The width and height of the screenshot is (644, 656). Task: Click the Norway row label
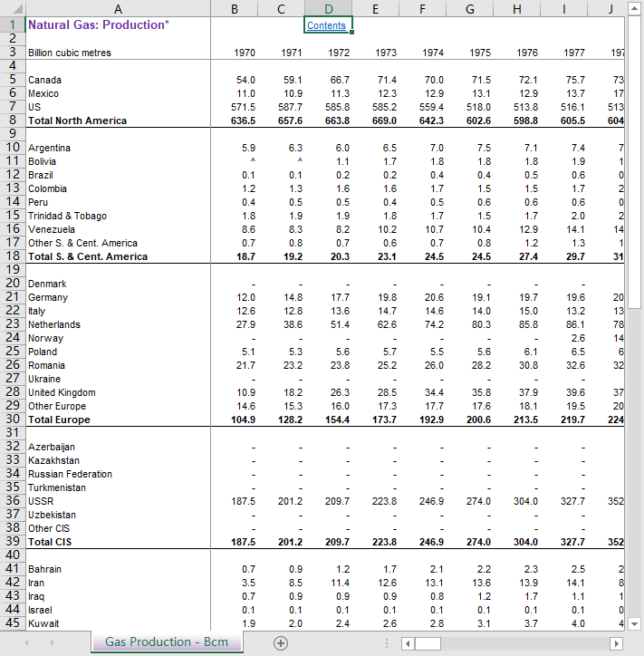45,339
